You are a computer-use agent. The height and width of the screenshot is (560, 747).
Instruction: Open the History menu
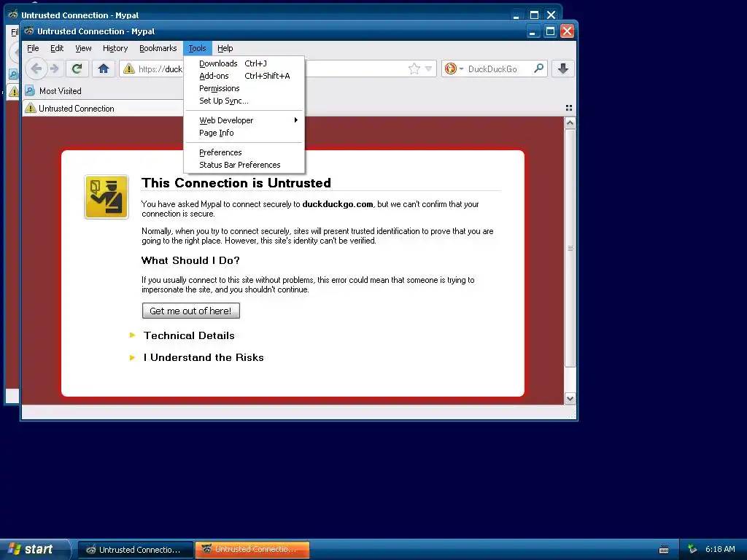(115, 48)
